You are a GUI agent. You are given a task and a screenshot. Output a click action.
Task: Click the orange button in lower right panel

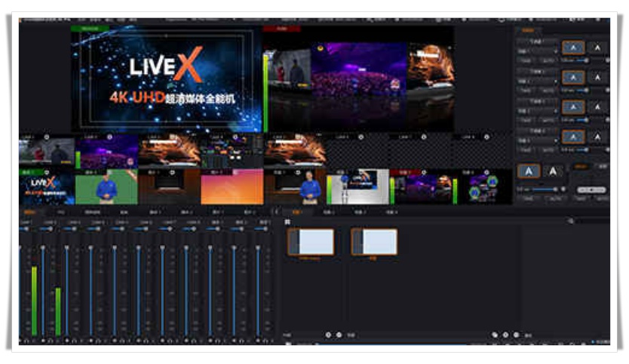[580, 167]
